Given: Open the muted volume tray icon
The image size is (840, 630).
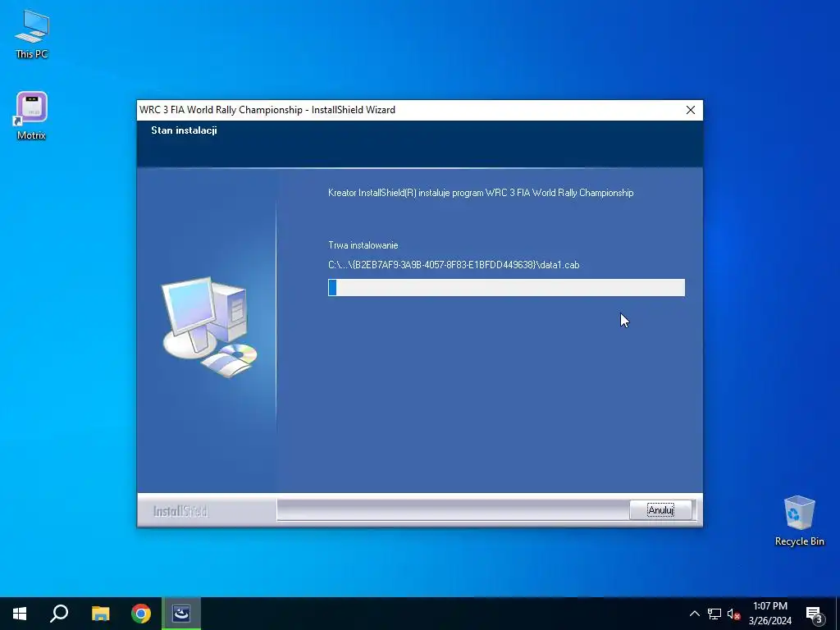Looking at the screenshot, I should [733, 614].
